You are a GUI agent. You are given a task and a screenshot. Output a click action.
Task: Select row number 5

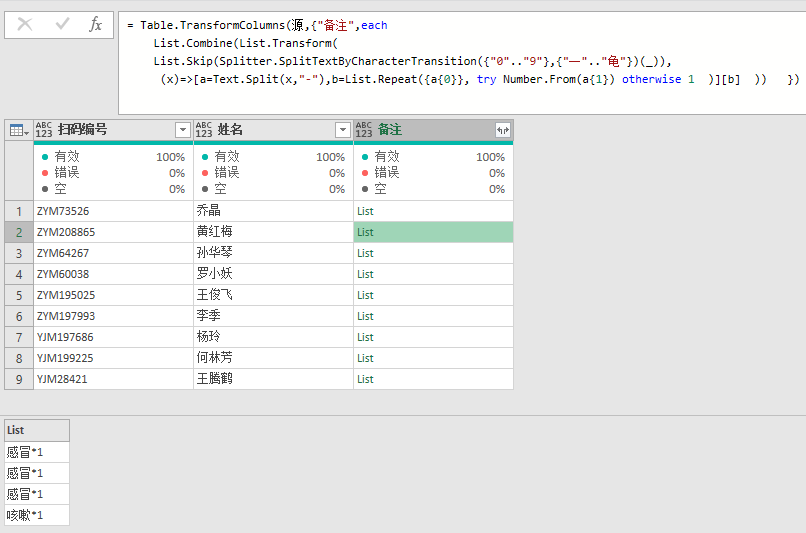(x=19, y=296)
